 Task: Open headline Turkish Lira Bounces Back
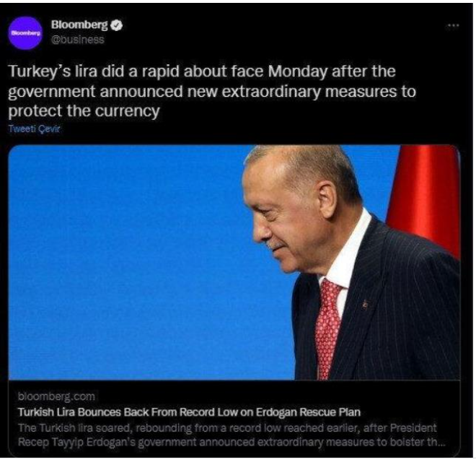tap(189, 412)
